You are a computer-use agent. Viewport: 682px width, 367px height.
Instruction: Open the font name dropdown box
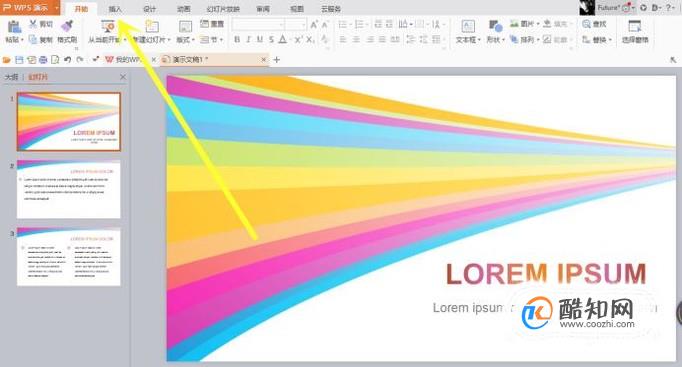[258, 24]
